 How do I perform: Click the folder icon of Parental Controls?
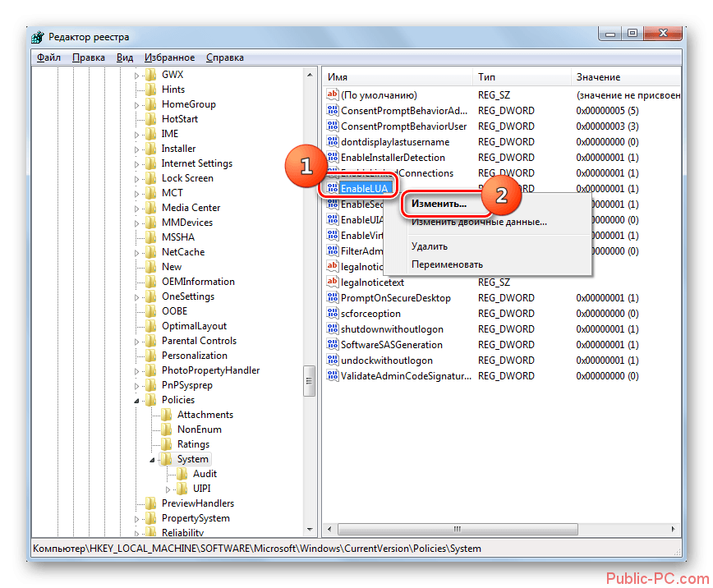[x=150, y=341]
